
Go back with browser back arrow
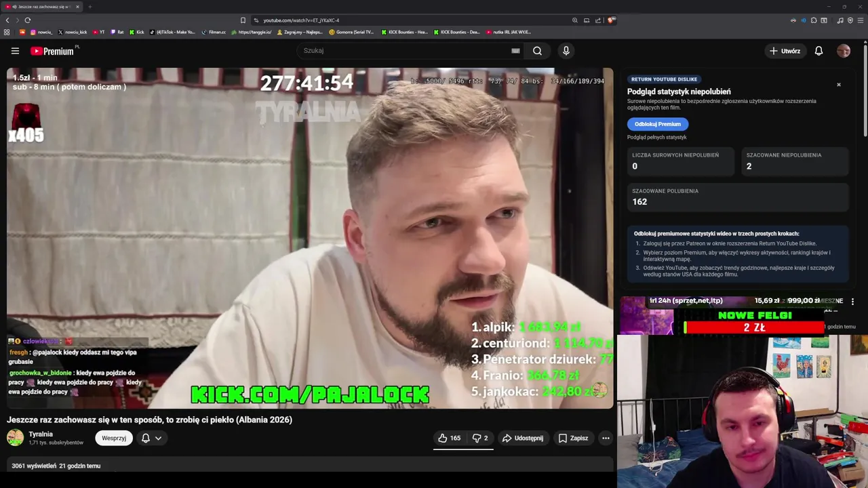pos(7,20)
